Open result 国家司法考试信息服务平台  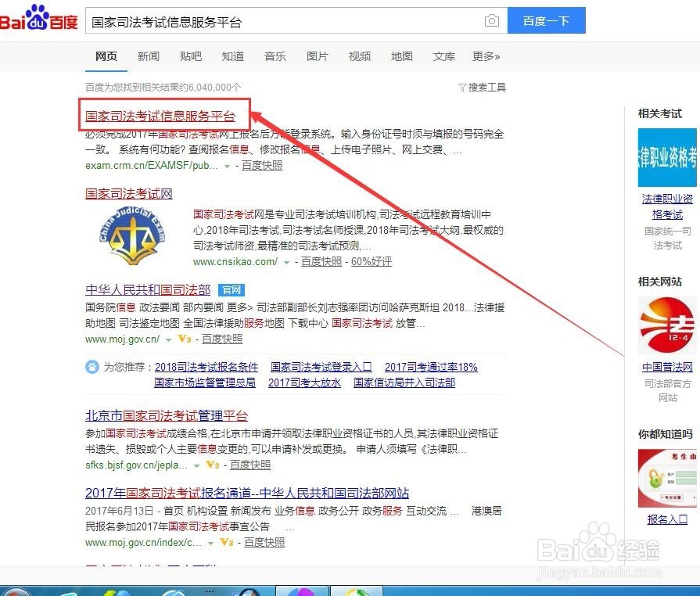pos(160,116)
